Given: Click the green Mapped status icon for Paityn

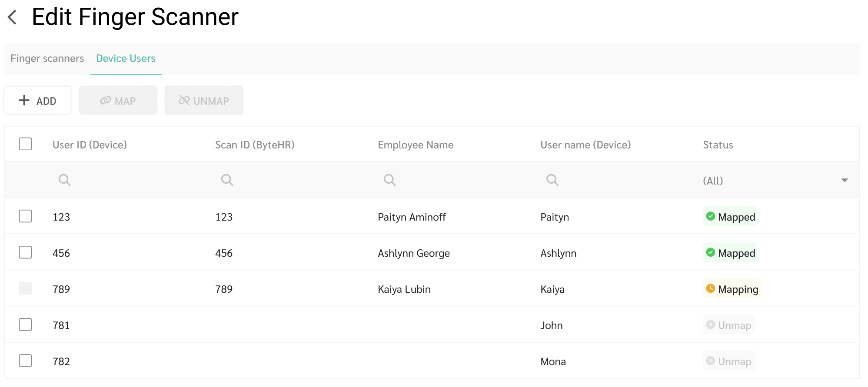Looking at the screenshot, I should coord(711,216).
